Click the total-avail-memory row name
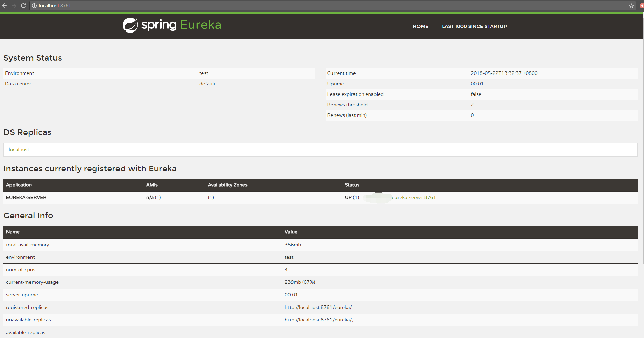Image resolution: width=644 pixels, height=338 pixels. pos(28,245)
